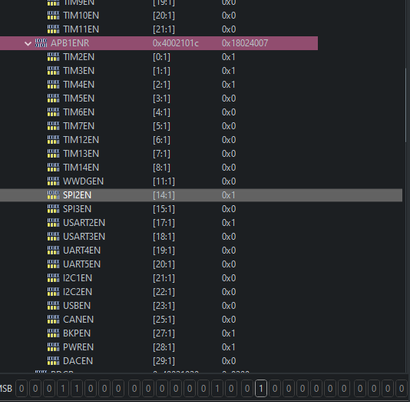
Task: Click the 0x1 value of USART2EN
Action: pyautogui.click(x=229, y=223)
